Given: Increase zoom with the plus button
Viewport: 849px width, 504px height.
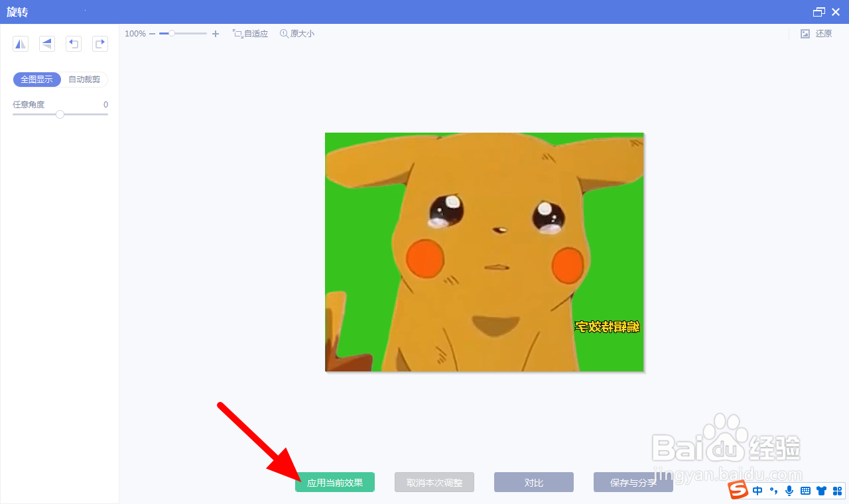Looking at the screenshot, I should pos(216,33).
